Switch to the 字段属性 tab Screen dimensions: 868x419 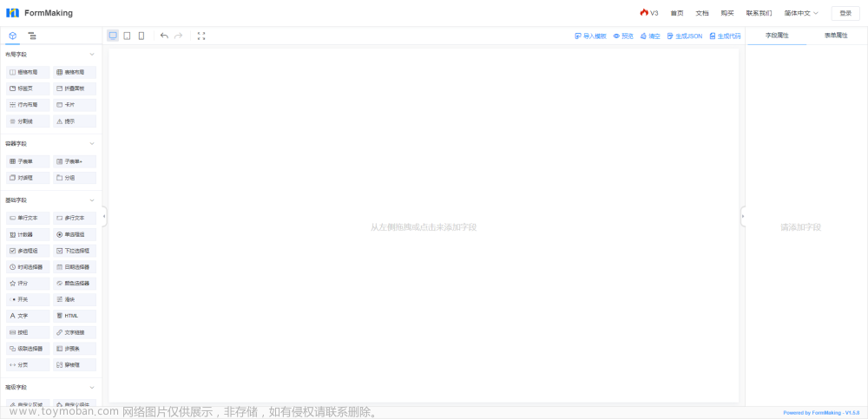[x=777, y=36]
